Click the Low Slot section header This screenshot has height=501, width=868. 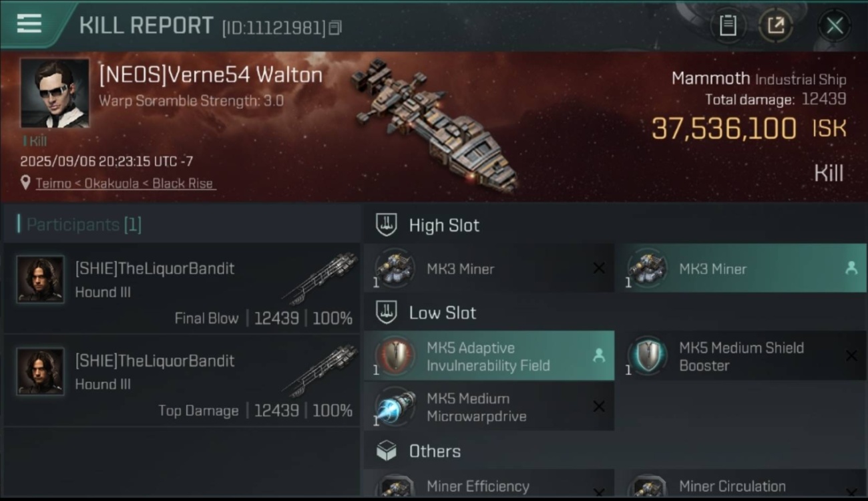pyautogui.click(x=442, y=313)
